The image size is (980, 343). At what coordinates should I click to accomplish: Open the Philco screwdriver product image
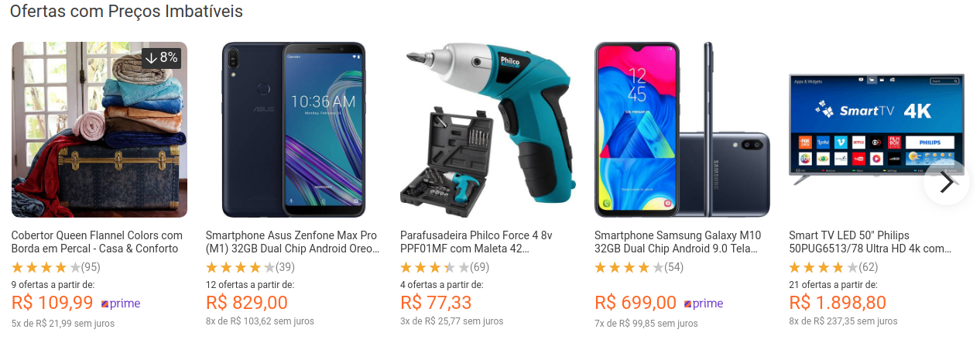click(488, 129)
